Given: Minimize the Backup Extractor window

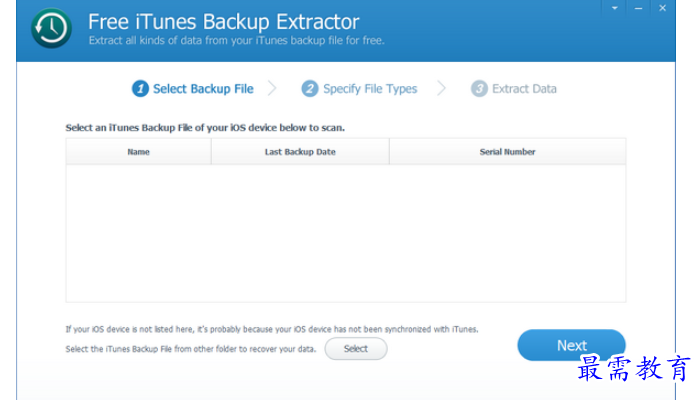Looking at the screenshot, I should [638, 8].
